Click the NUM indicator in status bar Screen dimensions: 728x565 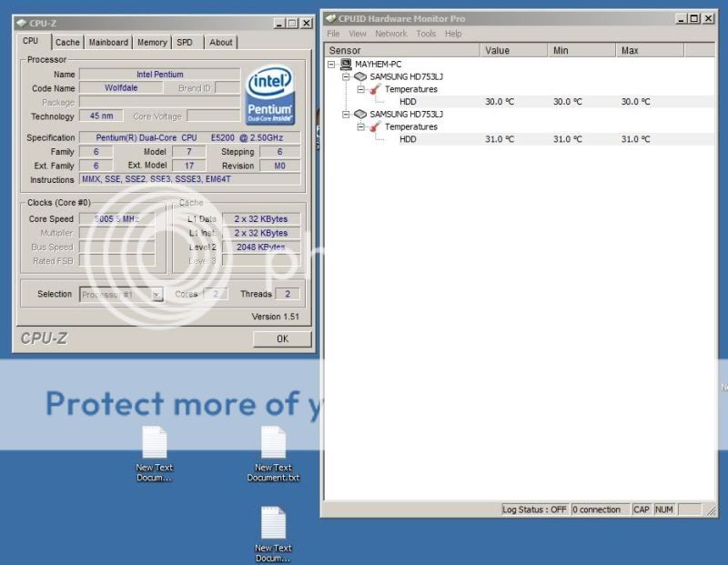[664, 510]
